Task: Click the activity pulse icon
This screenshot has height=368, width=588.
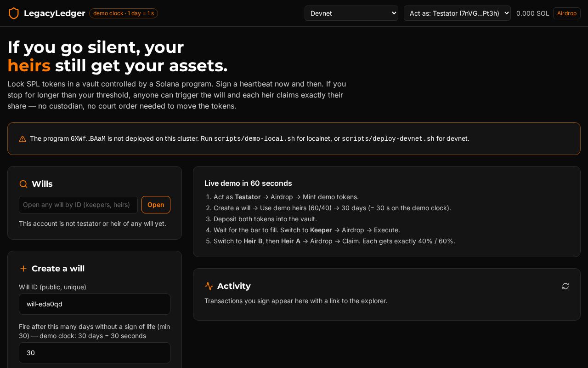Action: 209,286
